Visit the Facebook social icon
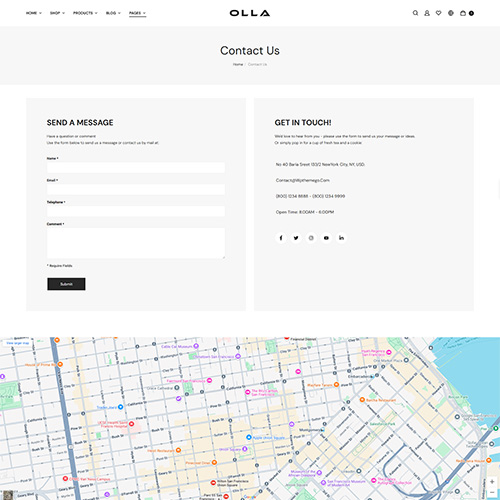This screenshot has width=500, height=500. (x=281, y=238)
